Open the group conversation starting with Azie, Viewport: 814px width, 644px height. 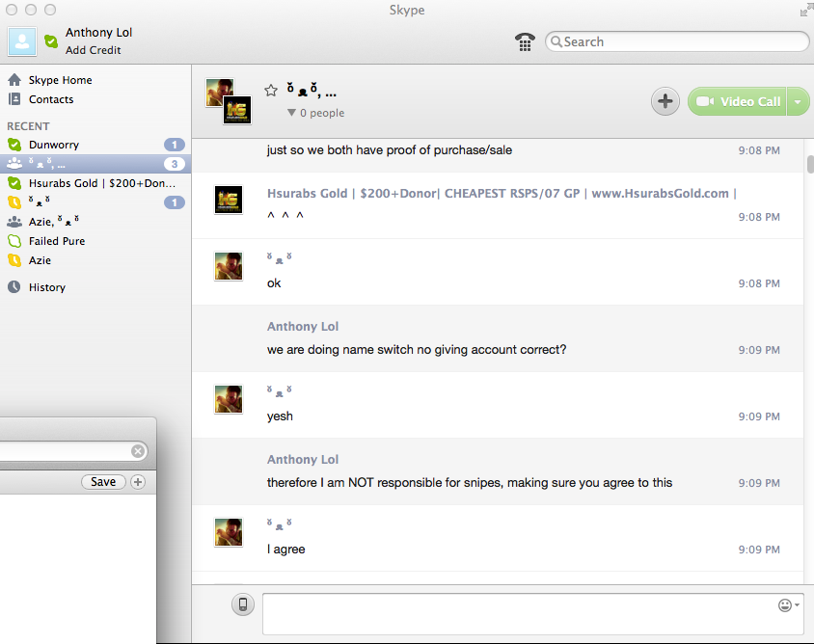tap(95, 222)
